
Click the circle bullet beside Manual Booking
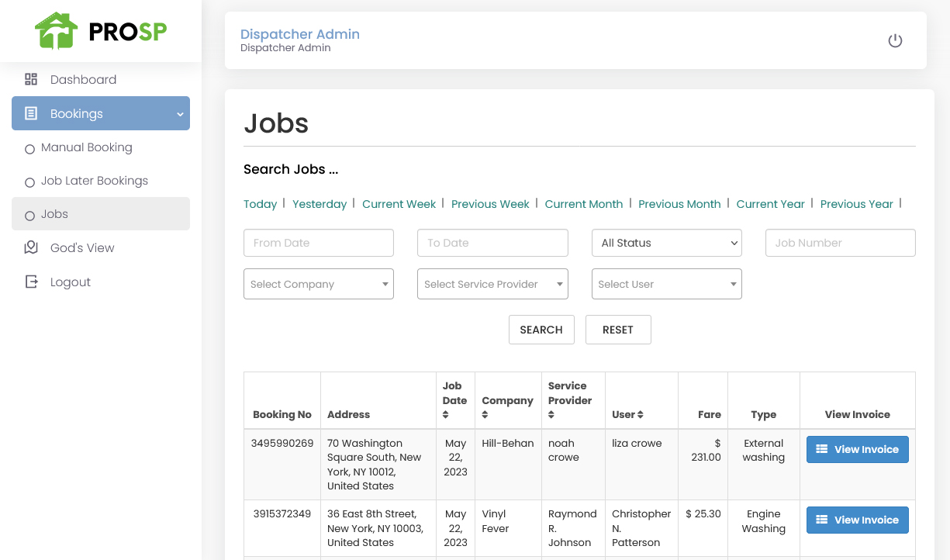tap(30, 149)
